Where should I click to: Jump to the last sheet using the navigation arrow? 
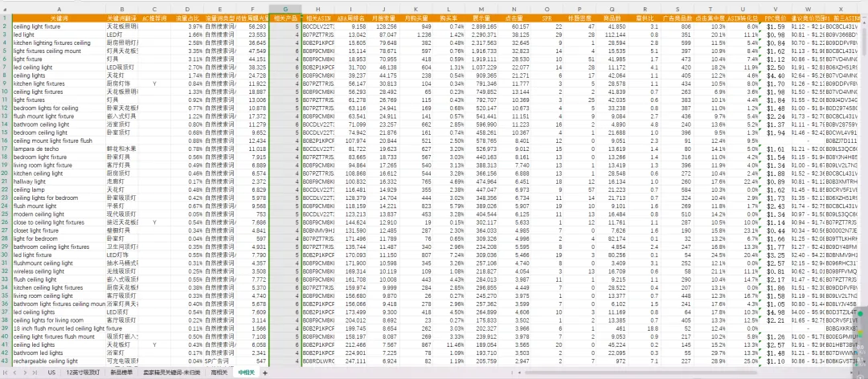pyautogui.click(x=33, y=373)
